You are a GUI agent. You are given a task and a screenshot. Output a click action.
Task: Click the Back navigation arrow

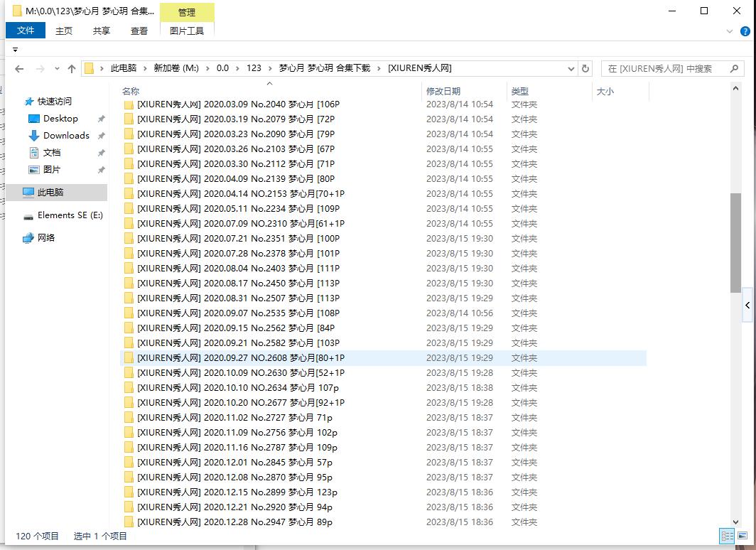pos(19,69)
